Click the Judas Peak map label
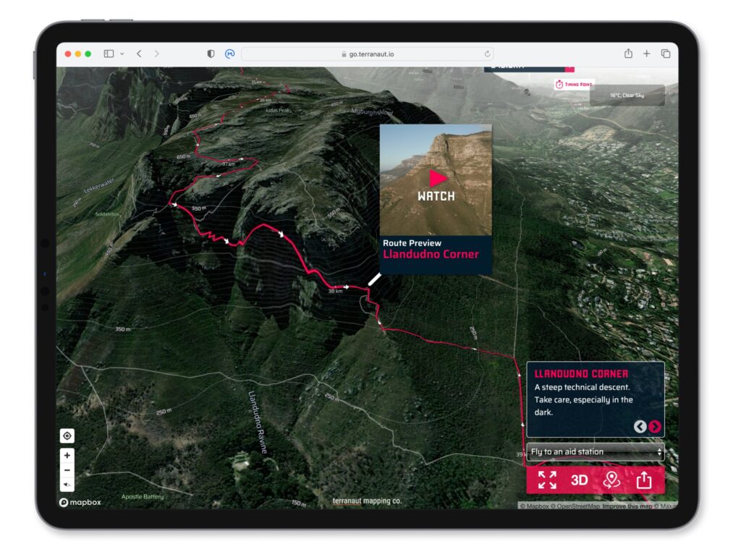This screenshot has height=560, width=741. (278, 110)
